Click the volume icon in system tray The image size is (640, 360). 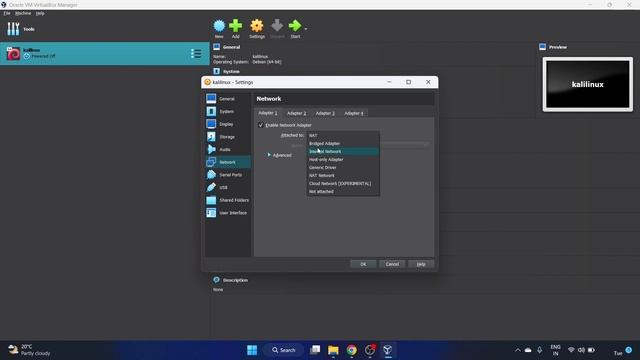[x=581, y=350]
